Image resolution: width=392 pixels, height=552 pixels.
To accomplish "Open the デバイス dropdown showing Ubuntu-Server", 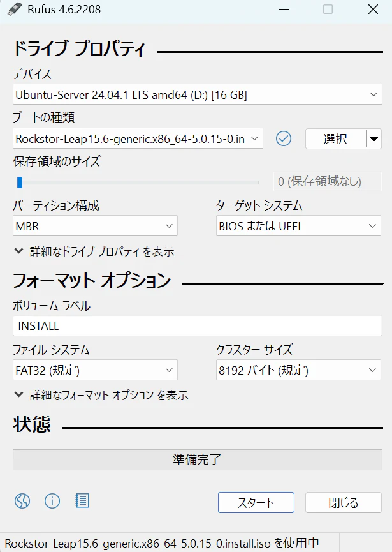I will coord(197,94).
